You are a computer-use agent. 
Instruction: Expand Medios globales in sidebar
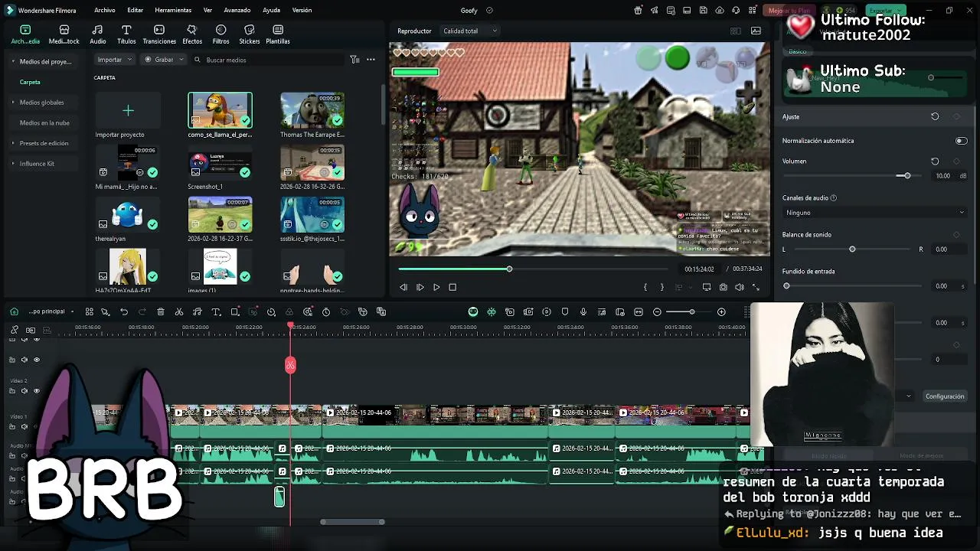[13, 103]
